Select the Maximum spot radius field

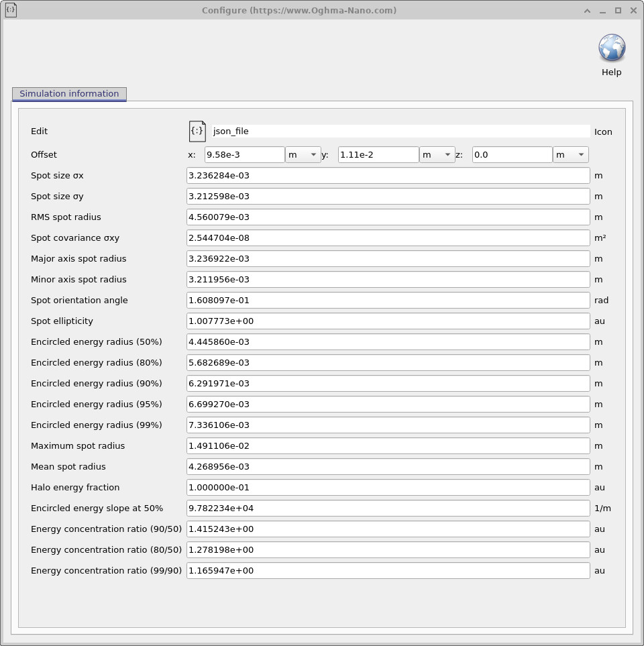pos(387,445)
